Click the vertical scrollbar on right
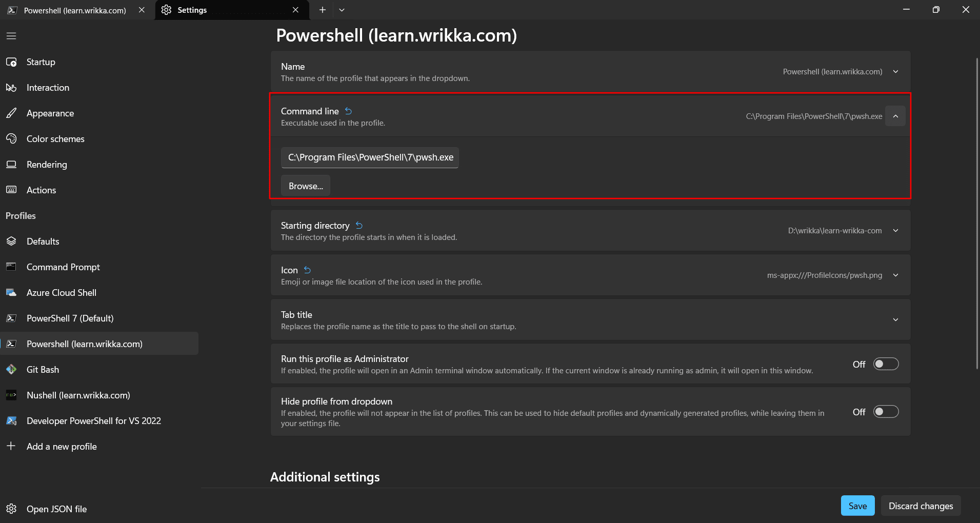The width and height of the screenshot is (980, 523). (x=977, y=213)
